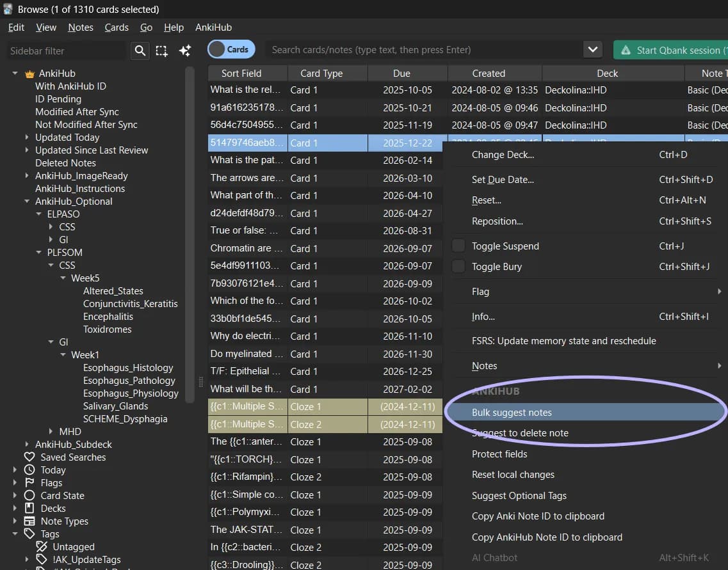Collapse the PLFSOM tree node
This screenshot has height=570, width=728.
[x=38, y=252]
